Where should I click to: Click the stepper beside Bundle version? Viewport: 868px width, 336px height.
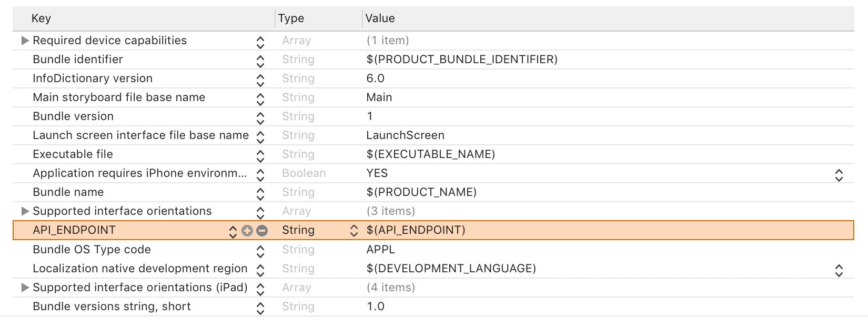click(260, 116)
